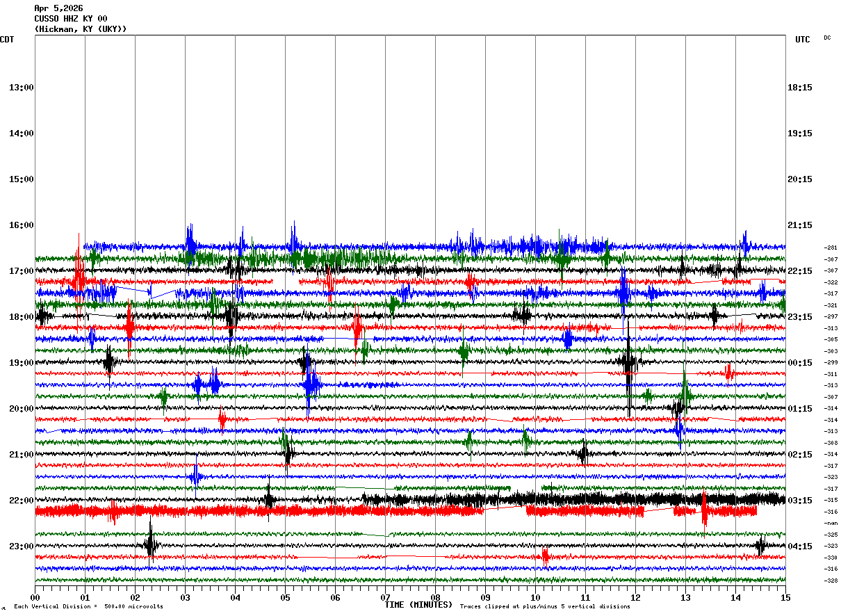Select the CUSSO HHZ KY 00 station label

[x=71, y=19]
